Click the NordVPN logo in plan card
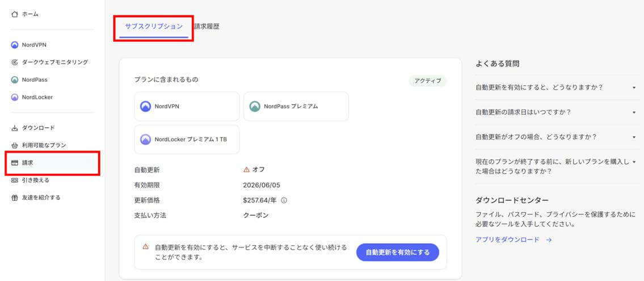The image size is (644, 281). point(146,106)
